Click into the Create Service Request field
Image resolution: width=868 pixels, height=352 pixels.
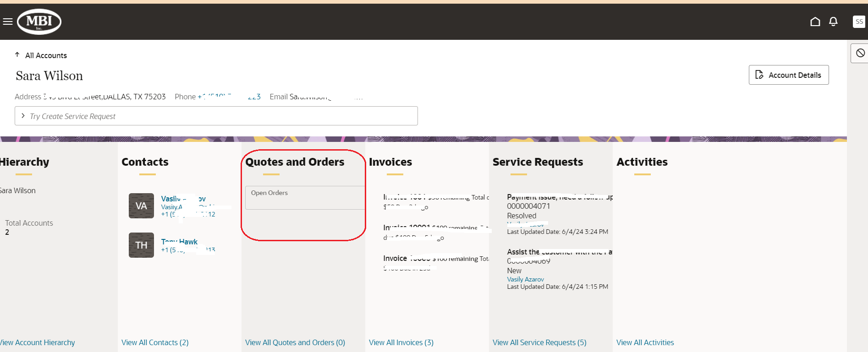216,116
